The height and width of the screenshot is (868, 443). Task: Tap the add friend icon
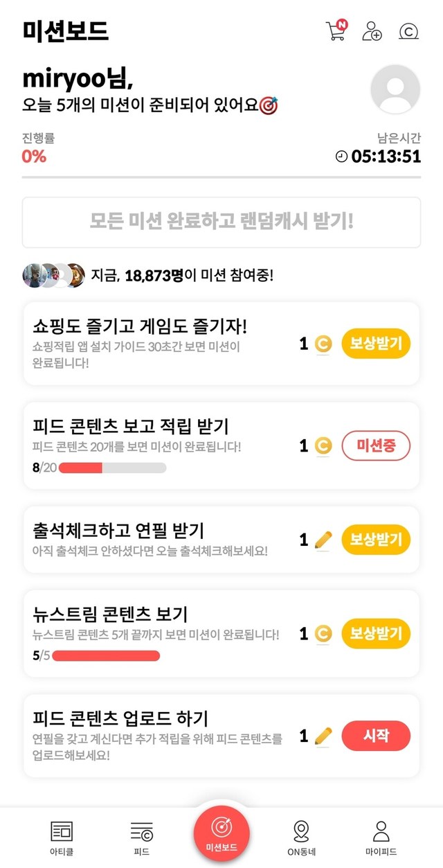(x=372, y=31)
